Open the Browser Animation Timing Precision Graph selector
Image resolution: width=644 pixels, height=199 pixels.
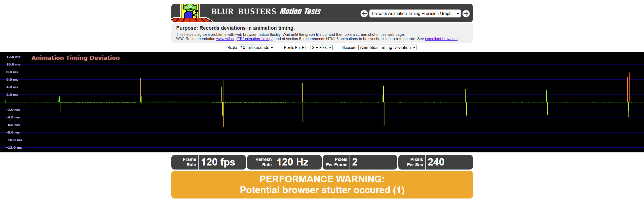point(415,14)
